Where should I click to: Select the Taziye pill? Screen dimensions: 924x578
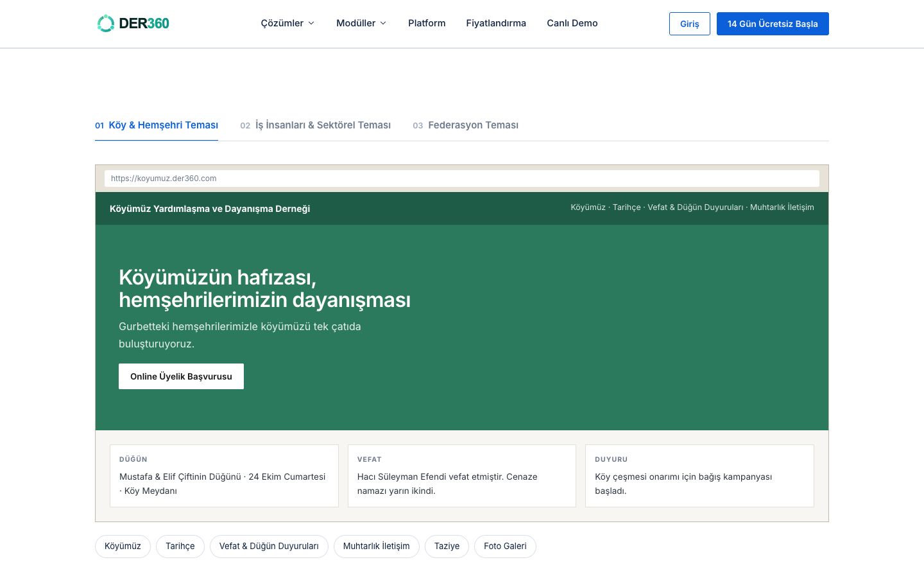tap(447, 547)
